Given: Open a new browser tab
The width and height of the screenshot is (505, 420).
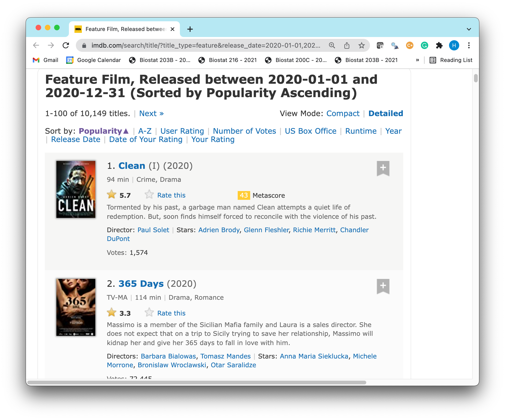Looking at the screenshot, I should point(190,29).
